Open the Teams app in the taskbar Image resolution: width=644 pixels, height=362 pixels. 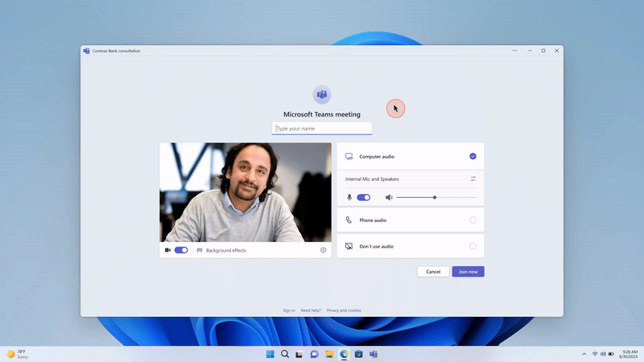(374, 354)
